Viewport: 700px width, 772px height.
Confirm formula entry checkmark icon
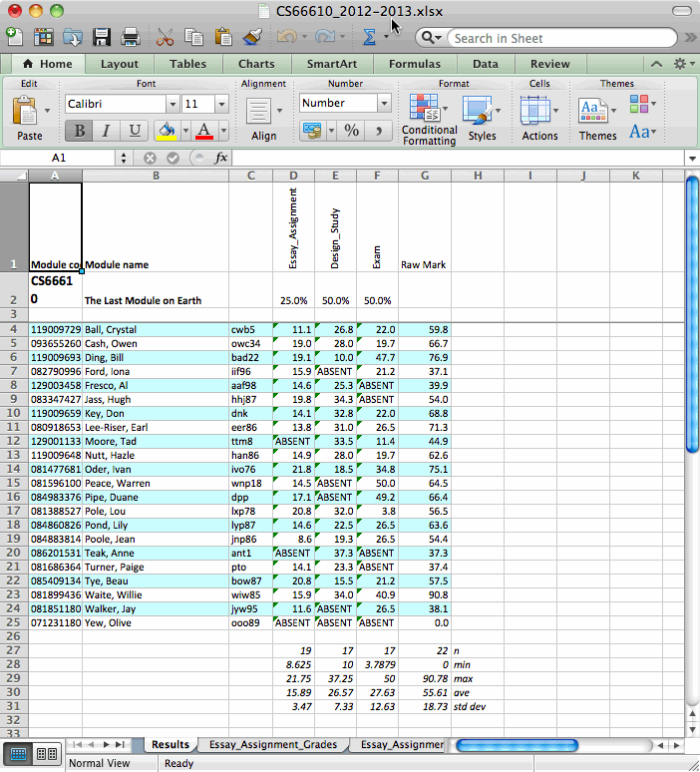(x=173, y=158)
